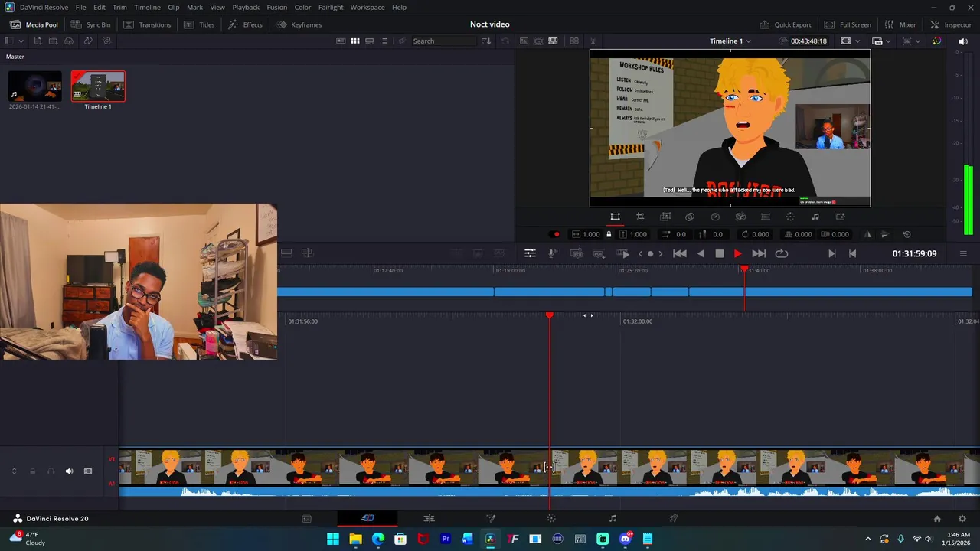Screen dimensions: 980x551
Task: Open the safe area overlay dropdown
Action: coord(910,41)
